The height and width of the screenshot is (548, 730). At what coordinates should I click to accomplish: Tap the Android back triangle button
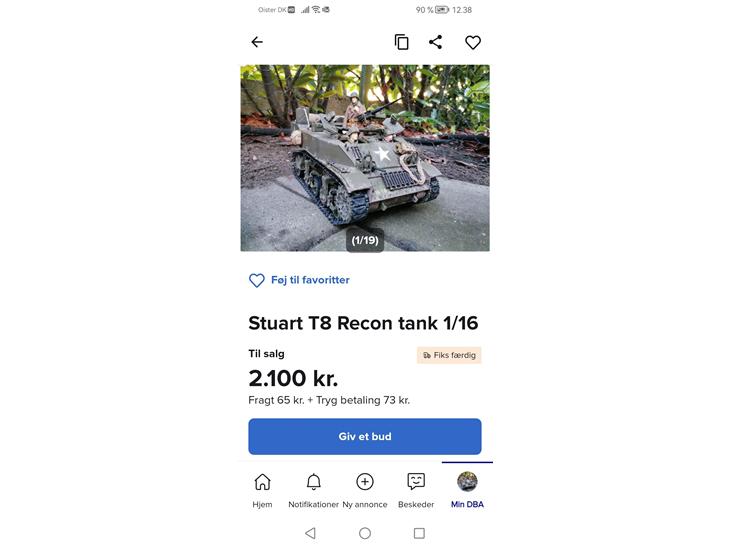[x=310, y=533]
